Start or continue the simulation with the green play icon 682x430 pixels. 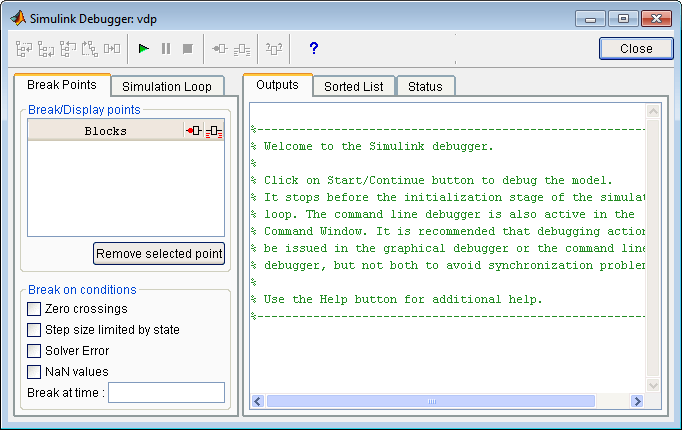coord(144,49)
